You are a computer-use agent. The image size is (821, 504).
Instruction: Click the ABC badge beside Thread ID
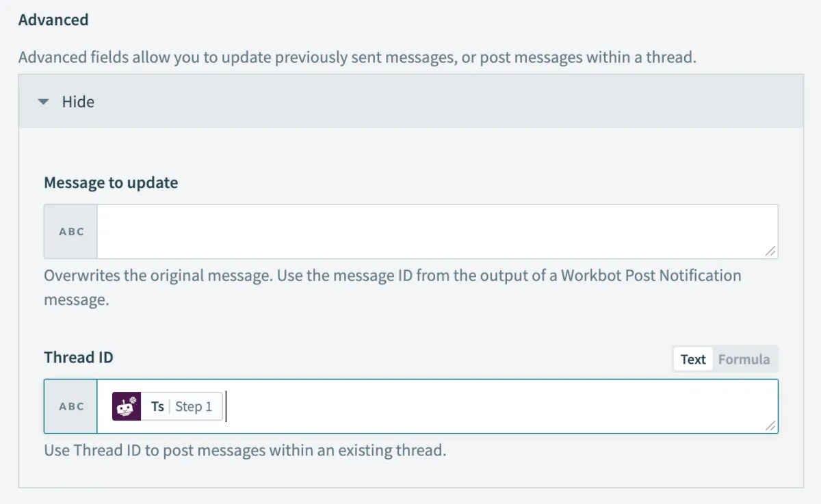[x=71, y=406]
